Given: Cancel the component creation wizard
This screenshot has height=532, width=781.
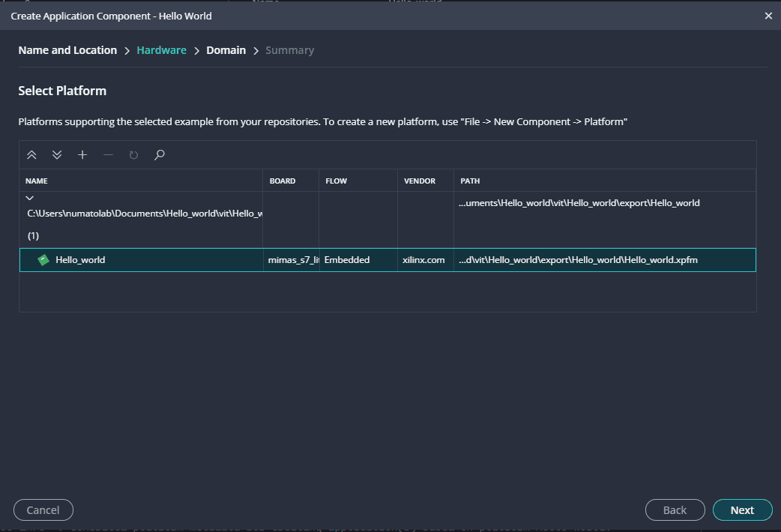Looking at the screenshot, I should tap(43, 510).
